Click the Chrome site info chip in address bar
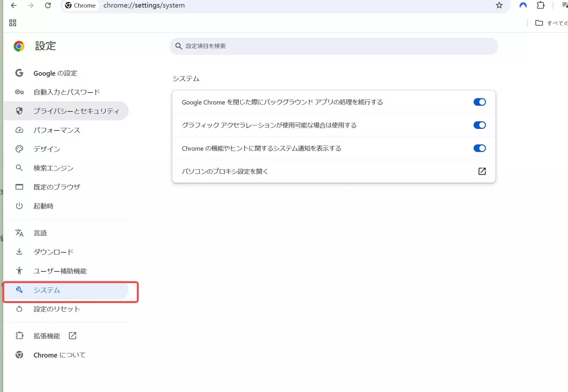Viewport: 568px width, 392px height. pos(80,5)
